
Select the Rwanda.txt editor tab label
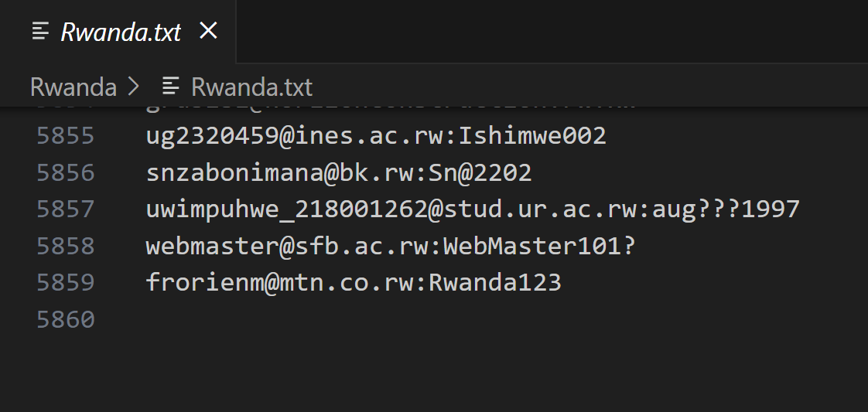(x=121, y=32)
